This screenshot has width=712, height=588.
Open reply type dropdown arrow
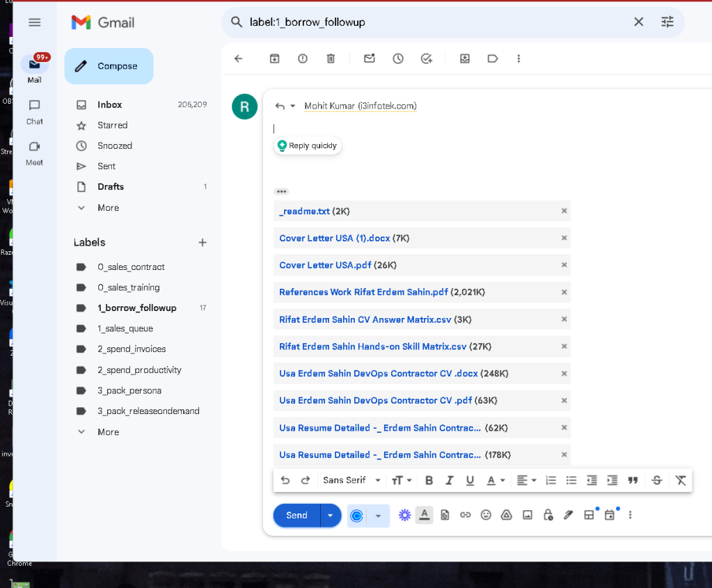[293, 106]
